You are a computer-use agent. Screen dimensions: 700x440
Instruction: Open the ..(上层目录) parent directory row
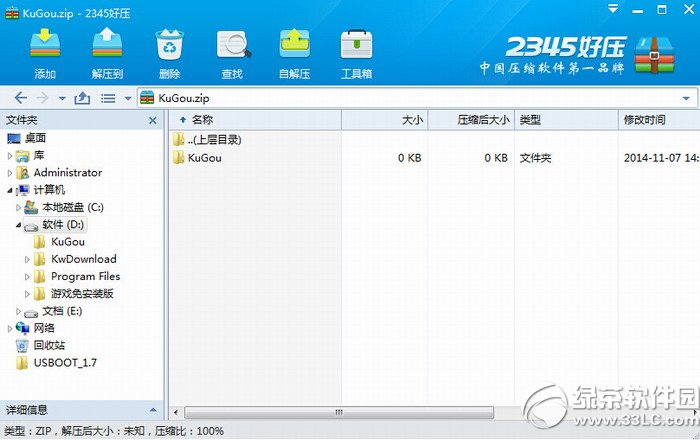pos(207,140)
